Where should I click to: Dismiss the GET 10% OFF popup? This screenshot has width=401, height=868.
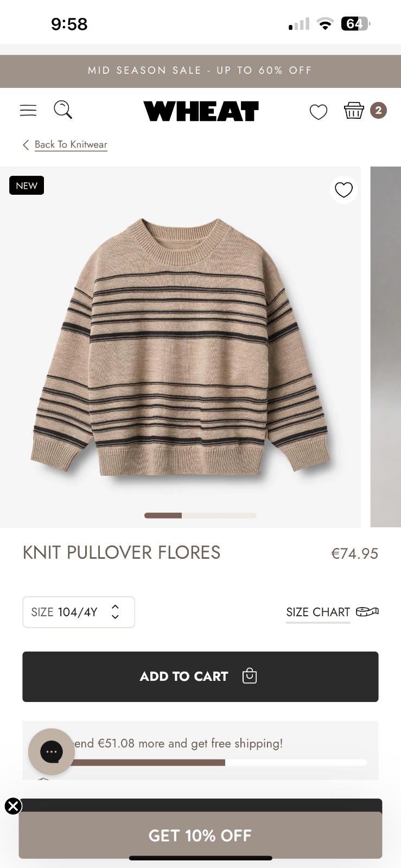[14, 806]
